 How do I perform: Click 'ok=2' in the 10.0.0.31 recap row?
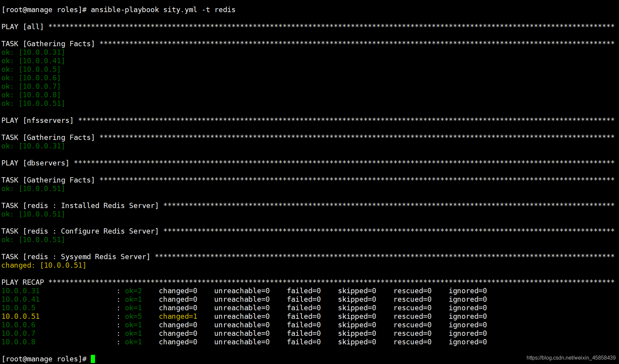pyautogui.click(x=133, y=291)
